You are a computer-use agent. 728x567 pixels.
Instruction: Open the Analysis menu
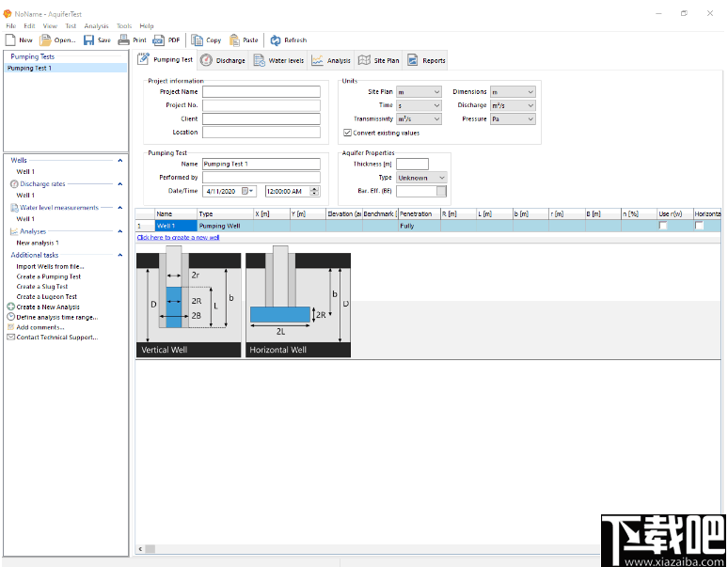[96, 26]
